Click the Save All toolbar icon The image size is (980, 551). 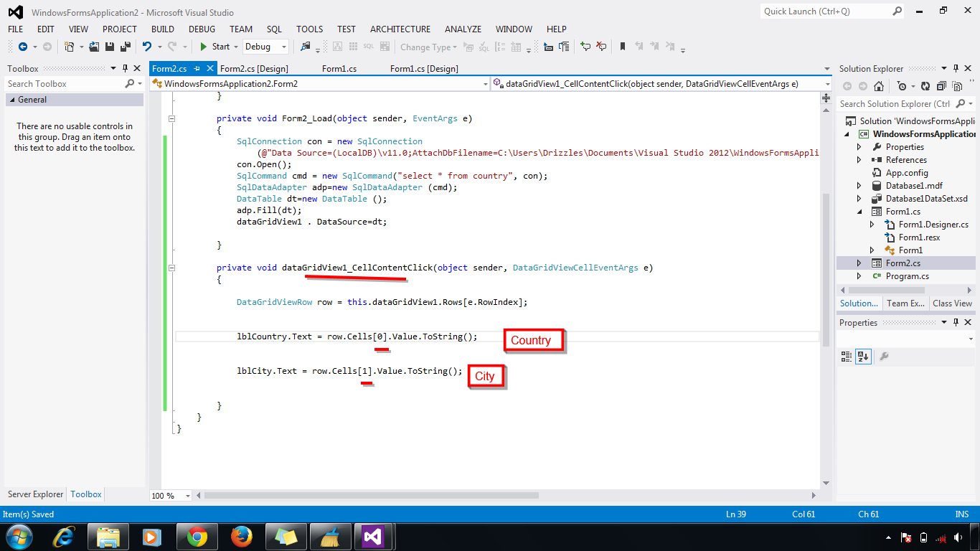(125, 47)
